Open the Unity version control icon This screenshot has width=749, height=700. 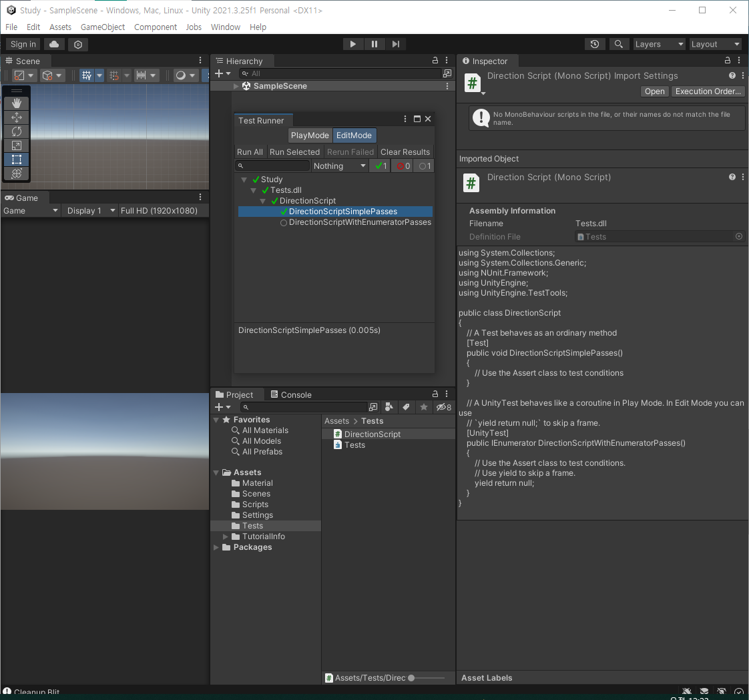(x=78, y=45)
